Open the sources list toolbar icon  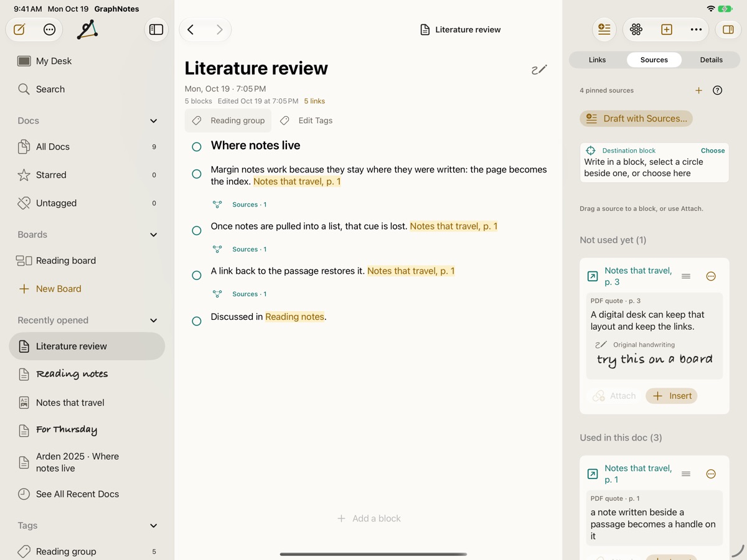point(604,29)
